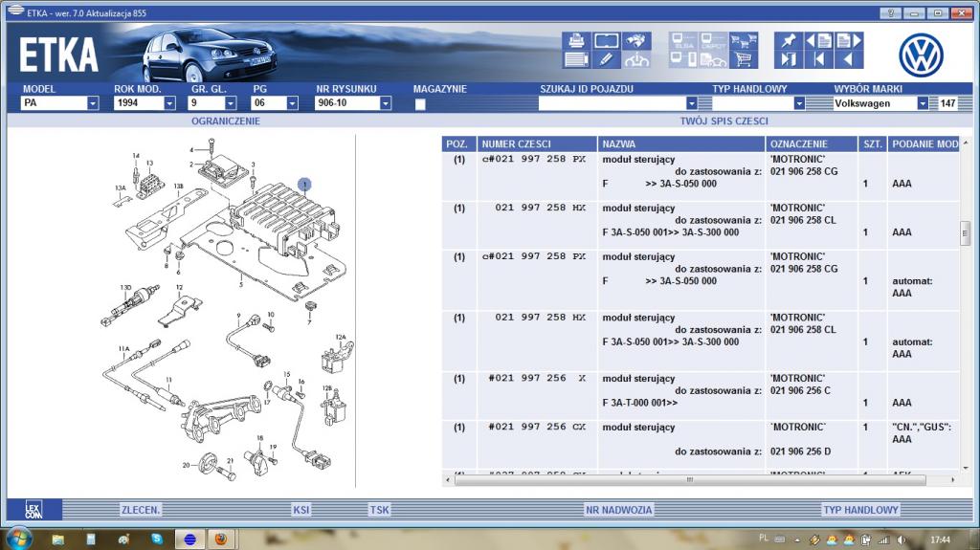Switch to the OGRANICZENIE tab

226,121
